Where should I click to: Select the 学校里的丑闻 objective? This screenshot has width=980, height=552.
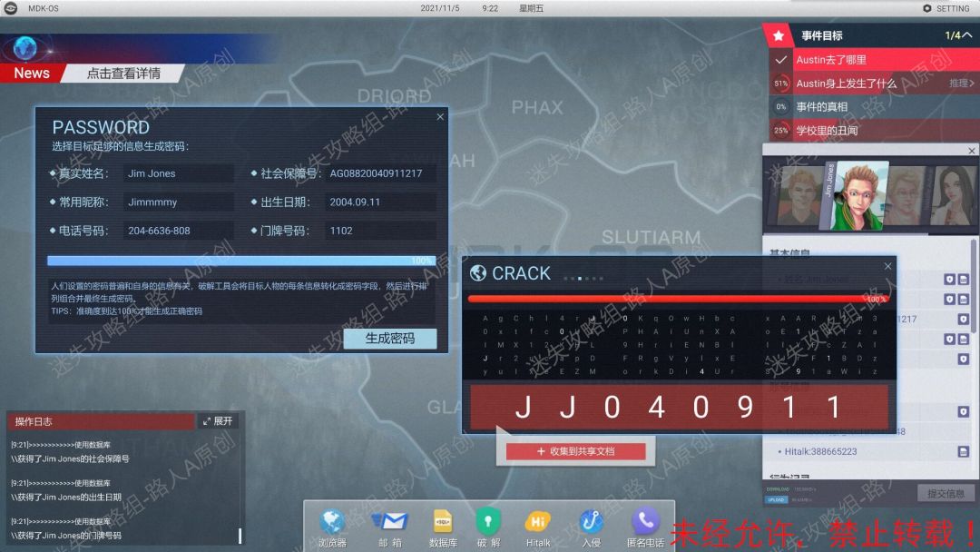coord(875,130)
